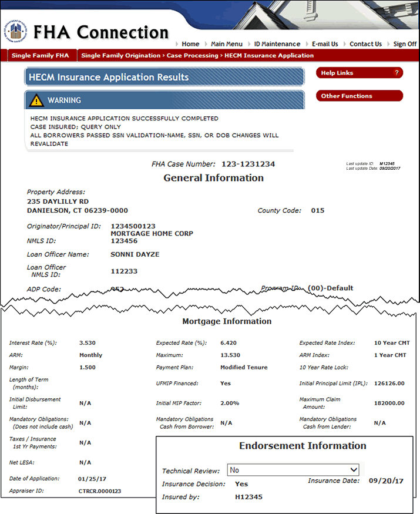Go to the Home menu item

coord(190,44)
